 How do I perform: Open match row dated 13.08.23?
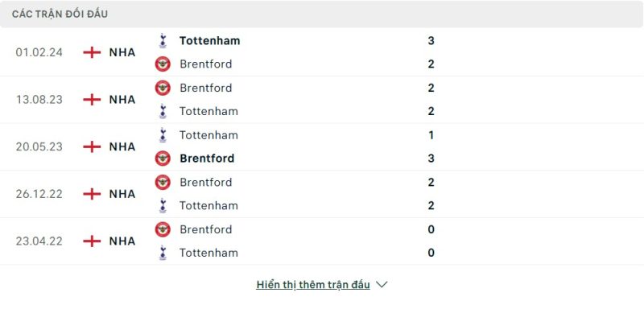coord(322,100)
